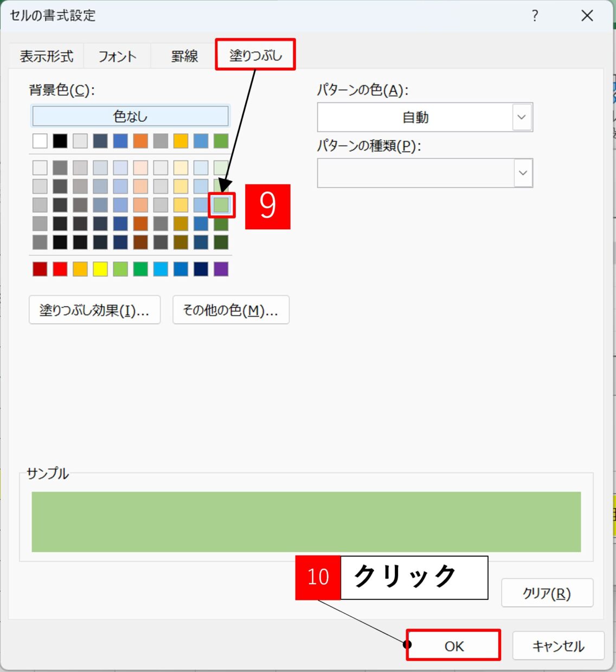Choose the 色なし no-color button

click(x=130, y=116)
